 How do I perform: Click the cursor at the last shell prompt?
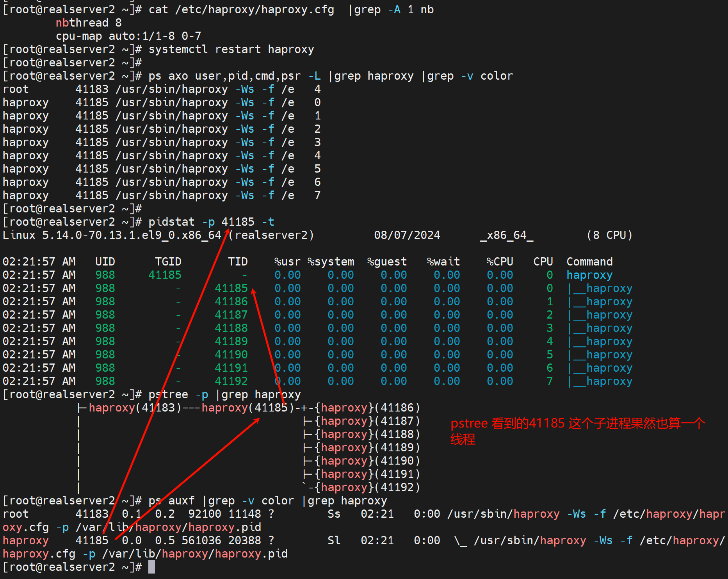click(151, 567)
